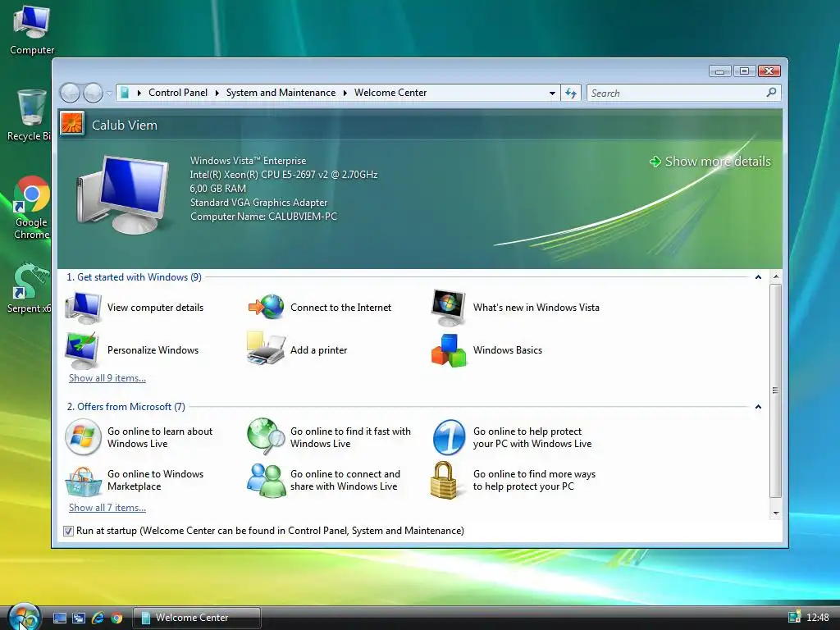This screenshot has height=630, width=840.
Task: Click the Connect to the Internet globe icon
Action: click(x=267, y=307)
